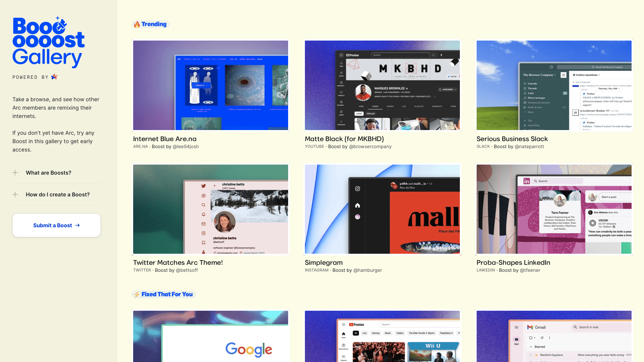
Task: Click the ARE.NA site tag
Action: pos(141,146)
